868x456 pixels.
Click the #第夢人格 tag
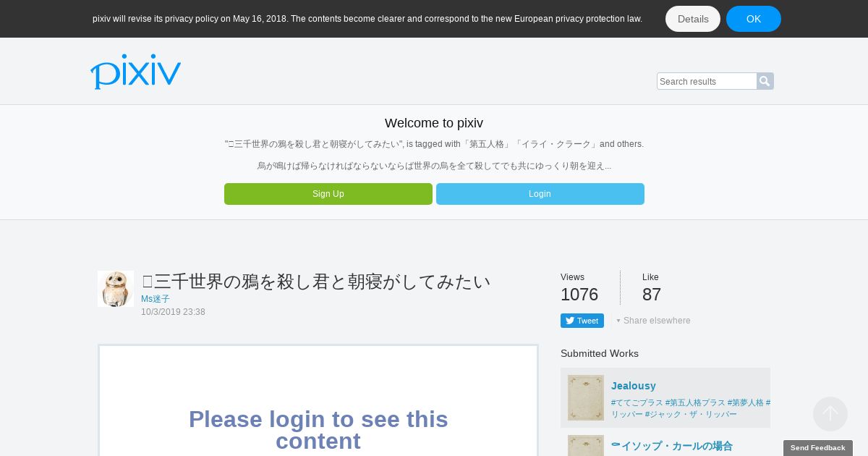tap(746, 402)
